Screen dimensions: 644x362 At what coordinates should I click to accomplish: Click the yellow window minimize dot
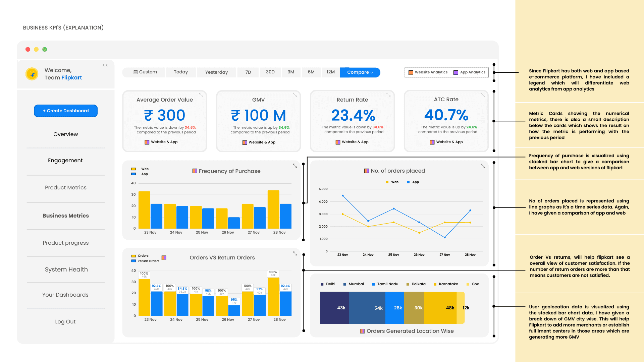coord(36,50)
